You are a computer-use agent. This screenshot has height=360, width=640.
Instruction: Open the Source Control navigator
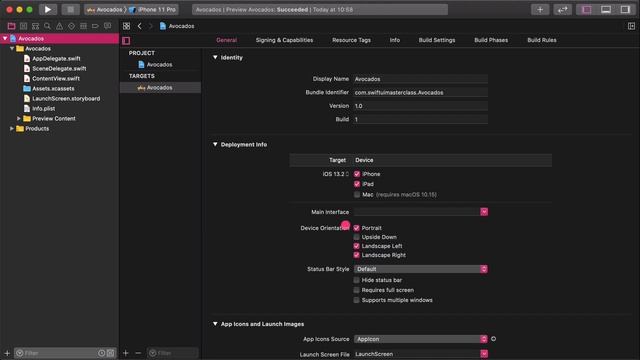pos(23,26)
